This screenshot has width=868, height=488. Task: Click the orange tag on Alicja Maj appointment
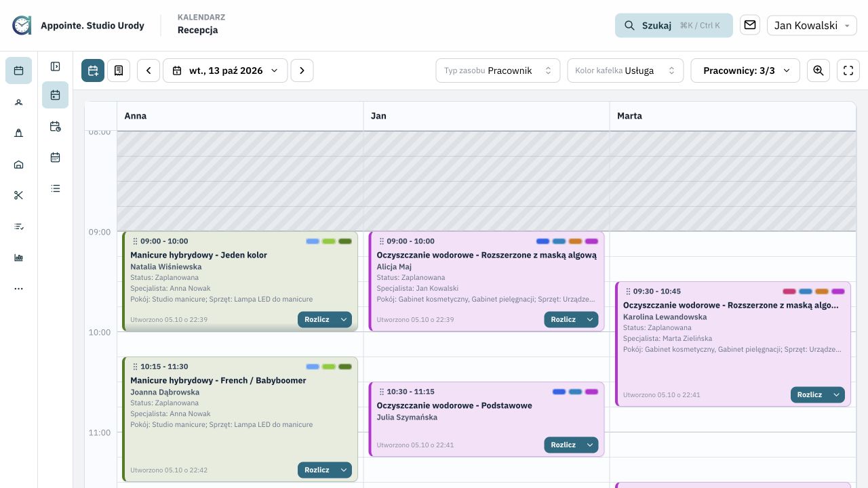point(575,241)
